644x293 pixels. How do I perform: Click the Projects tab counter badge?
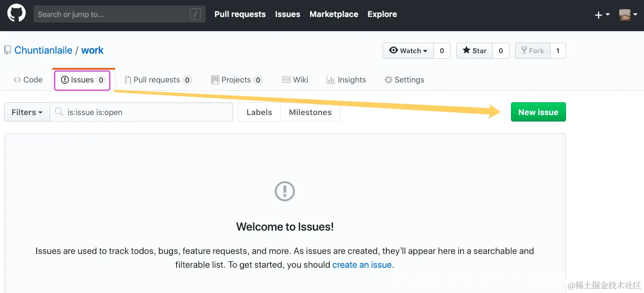[258, 80]
